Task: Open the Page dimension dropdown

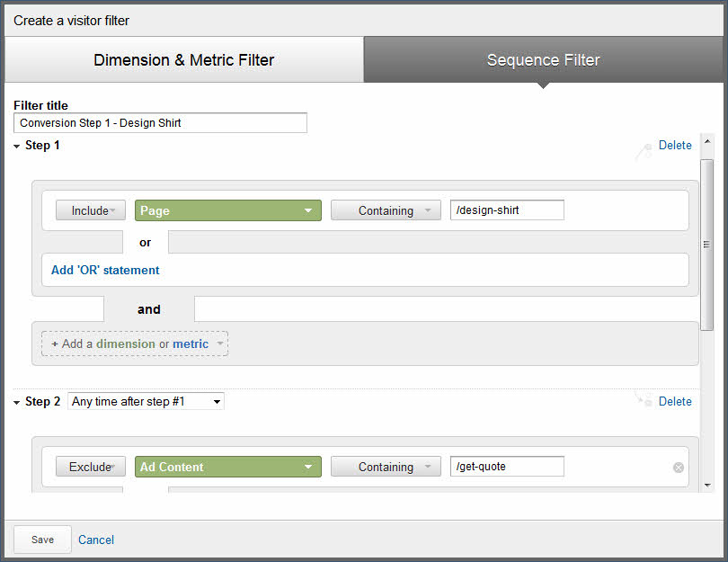Action: [x=228, y=210]
